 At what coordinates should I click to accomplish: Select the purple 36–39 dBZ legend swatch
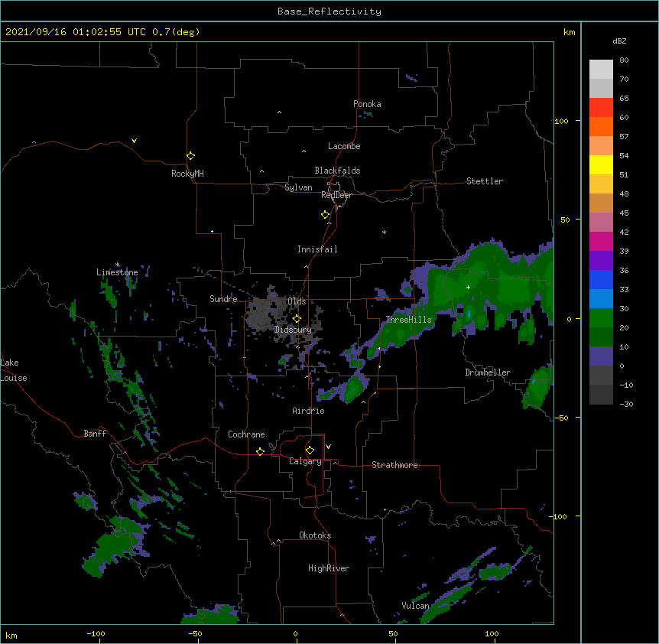[601, 261]
